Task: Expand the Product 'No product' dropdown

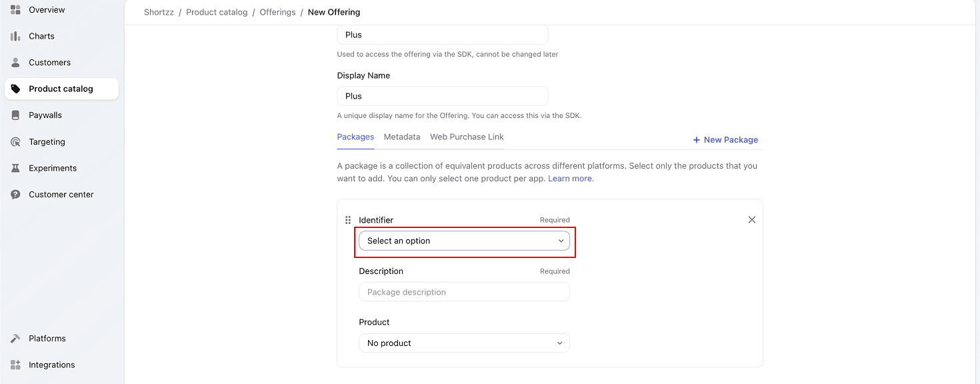Action: click(x=464, y=343)
